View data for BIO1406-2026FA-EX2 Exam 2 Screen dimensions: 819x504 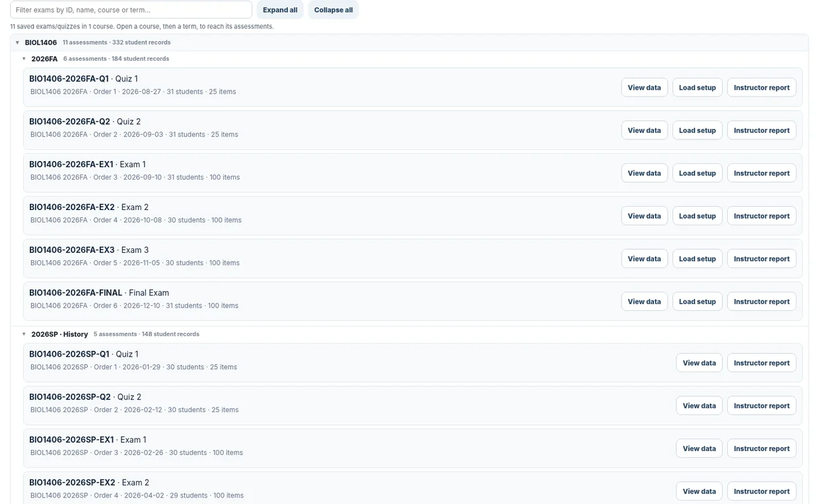coord(644,216)
